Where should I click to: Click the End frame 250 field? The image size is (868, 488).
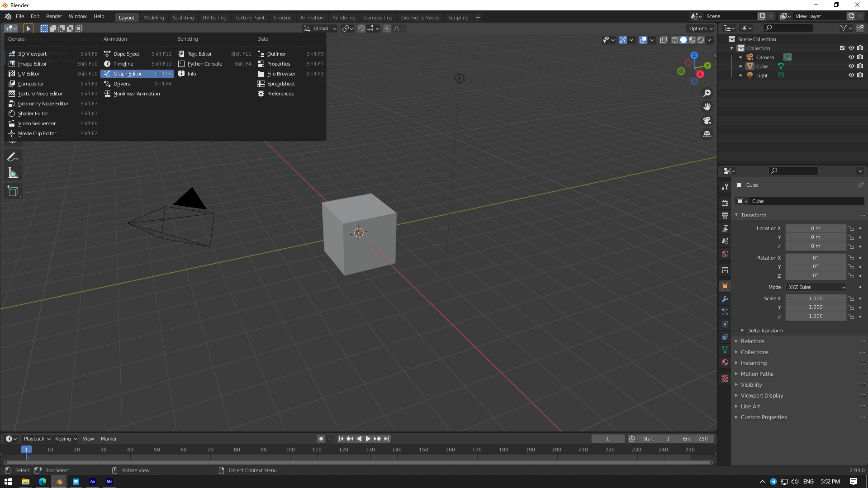click(x=696, y=439)
